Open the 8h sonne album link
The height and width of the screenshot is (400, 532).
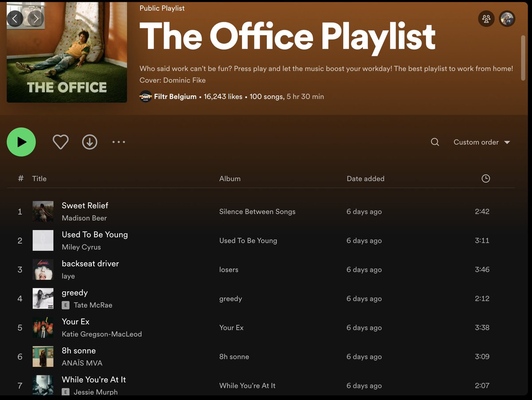[234, 357]
